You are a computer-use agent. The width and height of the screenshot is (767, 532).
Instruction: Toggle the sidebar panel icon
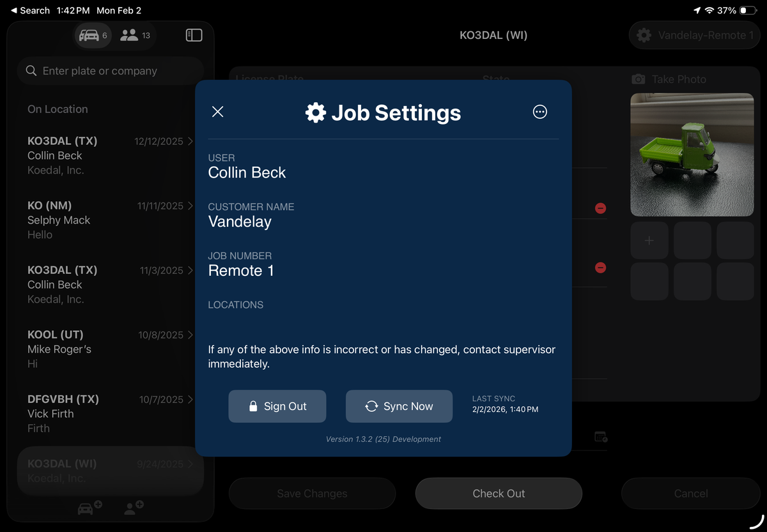click(194, 35)
